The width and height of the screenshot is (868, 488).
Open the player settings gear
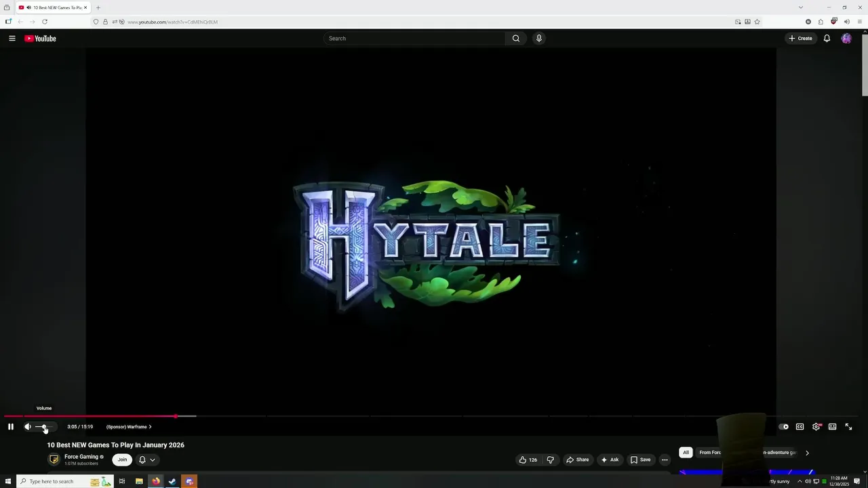816,427
